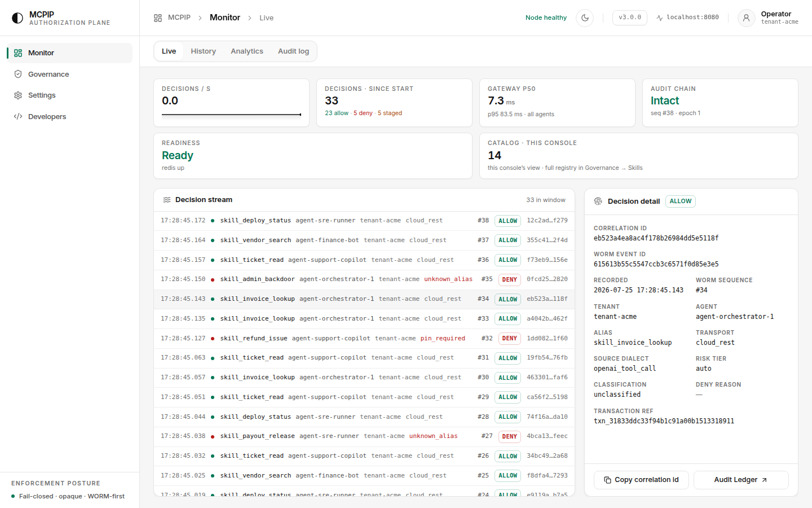This screenshot has width=812, height=508.
Task: Open Governance in the sidebar
Action: [x=70, y=74]
